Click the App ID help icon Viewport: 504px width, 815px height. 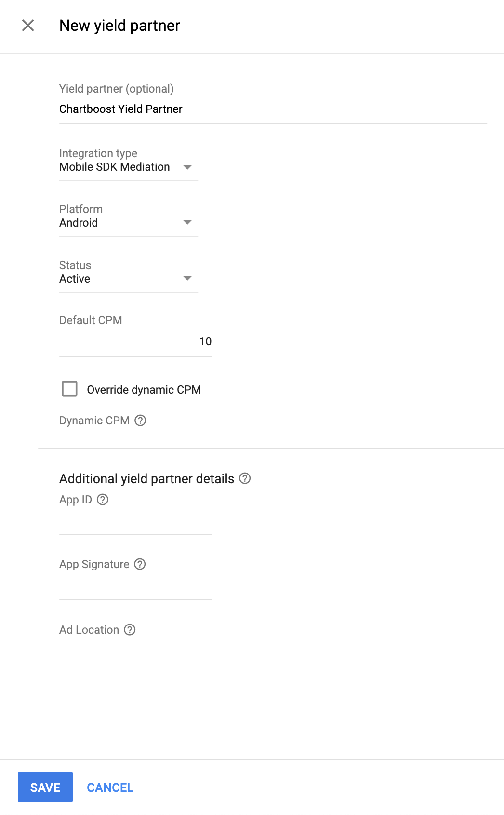(x=103, y=500)
